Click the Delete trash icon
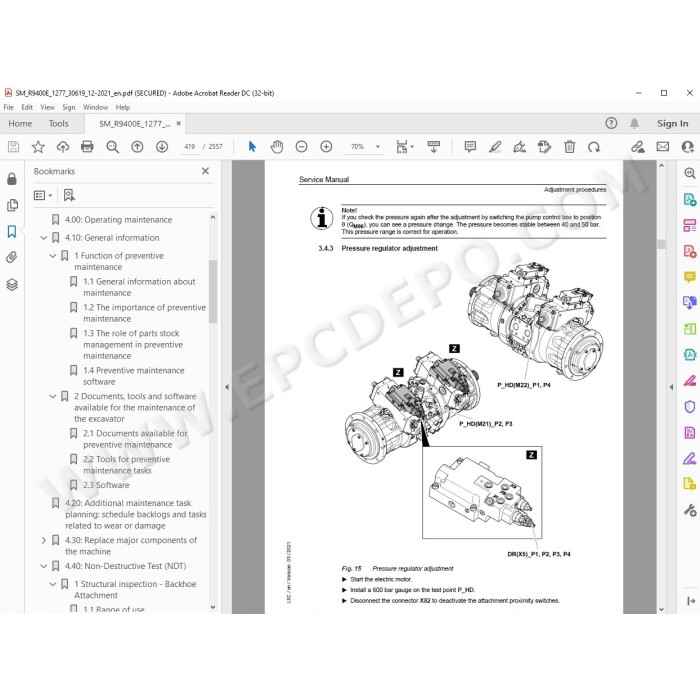This screenshot has height=700, width=700. click(x=569, y=147)
